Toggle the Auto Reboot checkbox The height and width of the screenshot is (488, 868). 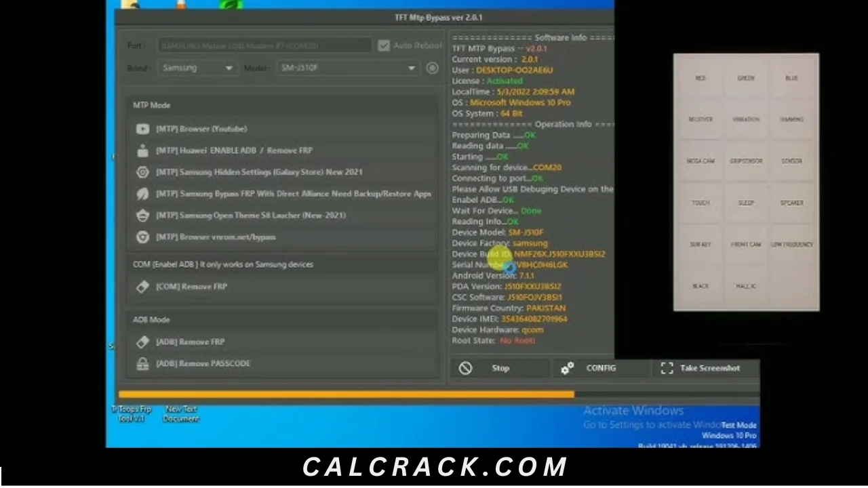point(384,45)
